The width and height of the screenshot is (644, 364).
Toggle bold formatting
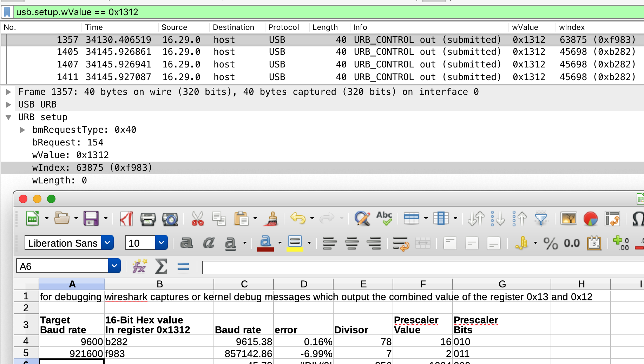[x=186, y=243]
